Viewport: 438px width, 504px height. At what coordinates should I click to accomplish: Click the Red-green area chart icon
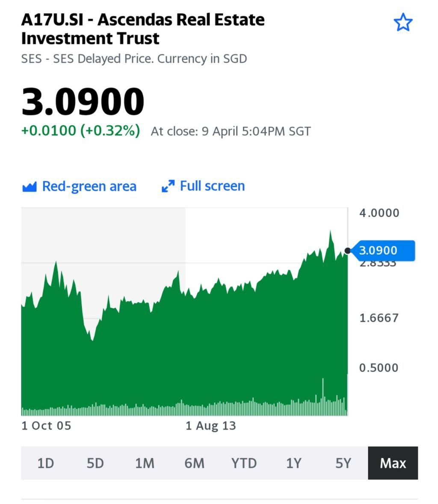[x=29, y=186]
